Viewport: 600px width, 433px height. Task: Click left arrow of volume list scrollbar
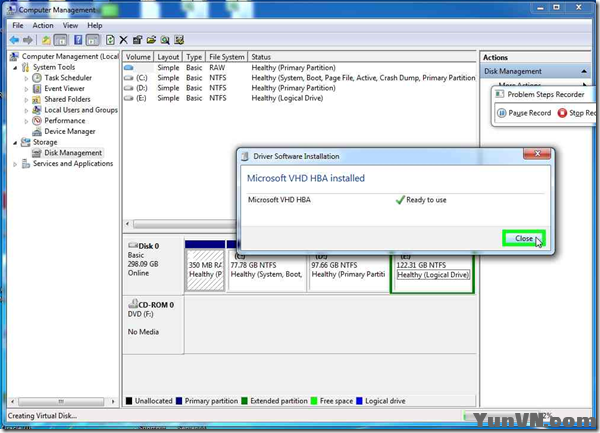pos(127,224)
